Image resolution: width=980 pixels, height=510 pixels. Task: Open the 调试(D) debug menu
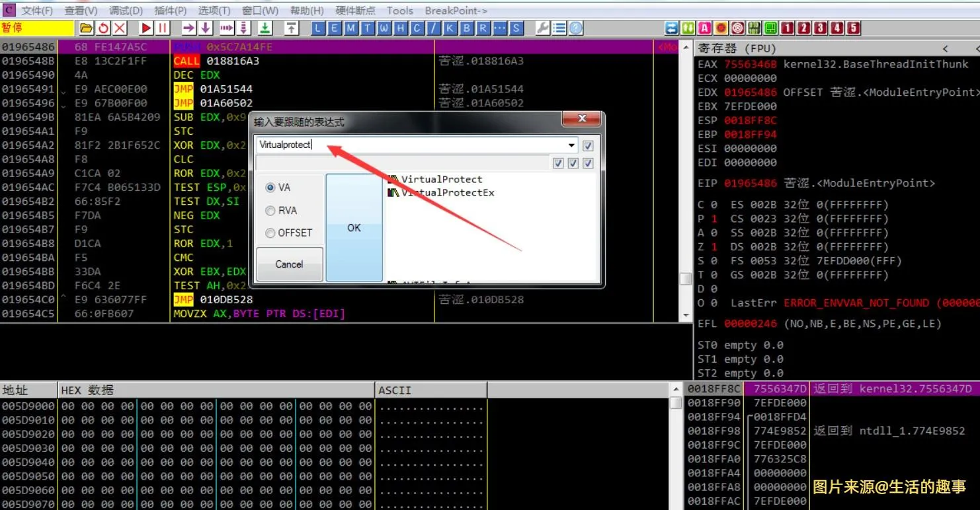pyautogui.click(x=126, y=11)
